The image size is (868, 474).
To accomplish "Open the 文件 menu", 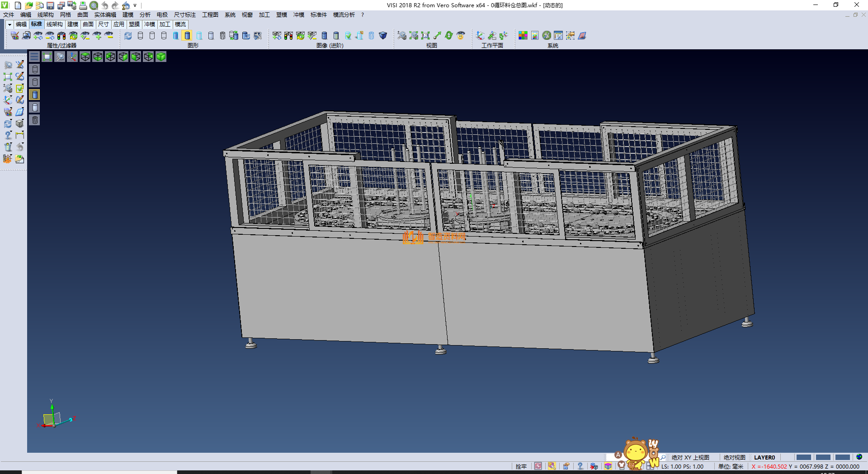I will click(x=9, y=15).
